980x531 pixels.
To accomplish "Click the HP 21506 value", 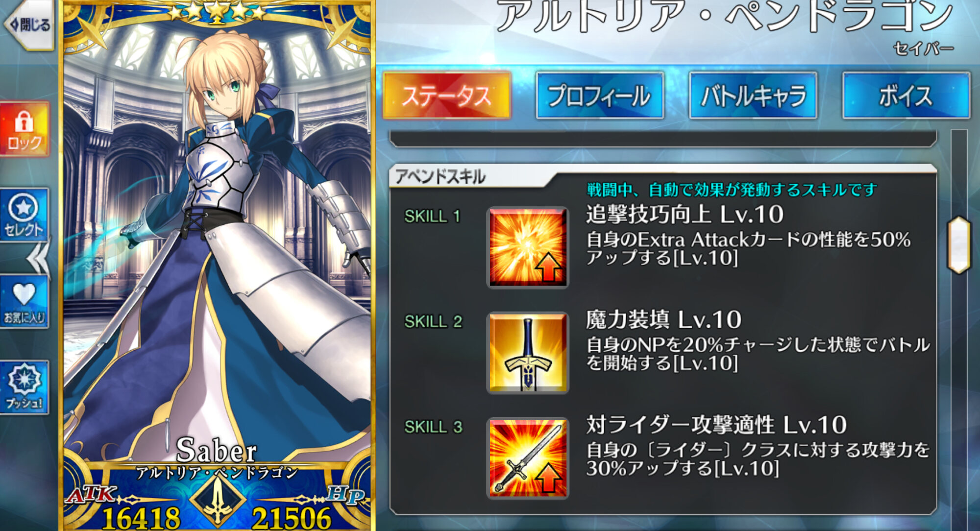I will [x=292, y=517].
